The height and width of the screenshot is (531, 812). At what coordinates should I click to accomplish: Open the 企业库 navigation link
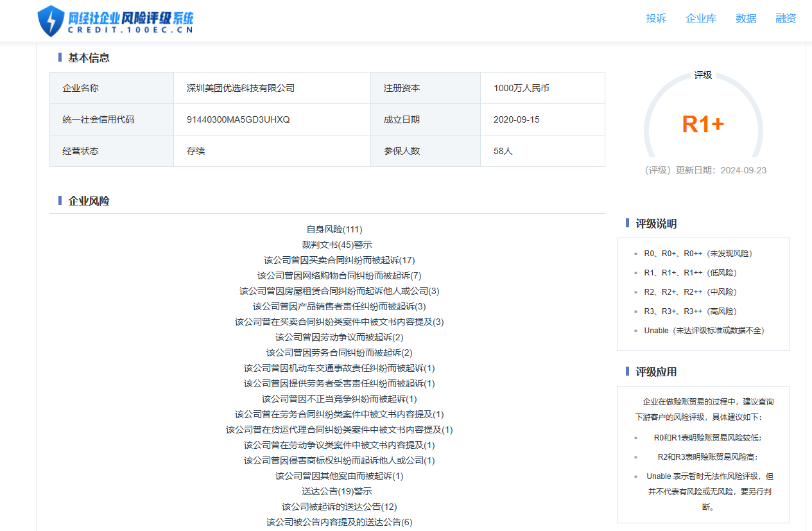701,19
